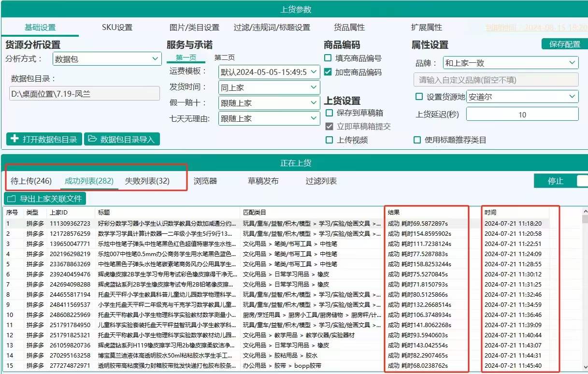The height and width of the screenshot is (374, 588).
Task: Open the 失败列表(32) tab
Action: point(147,181)
